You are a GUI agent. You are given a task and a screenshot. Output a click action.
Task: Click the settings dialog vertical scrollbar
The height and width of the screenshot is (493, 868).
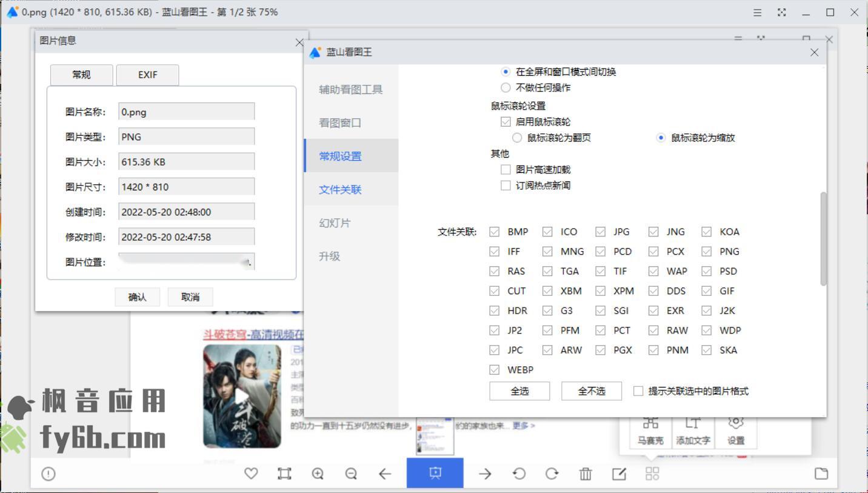(823, 239)
